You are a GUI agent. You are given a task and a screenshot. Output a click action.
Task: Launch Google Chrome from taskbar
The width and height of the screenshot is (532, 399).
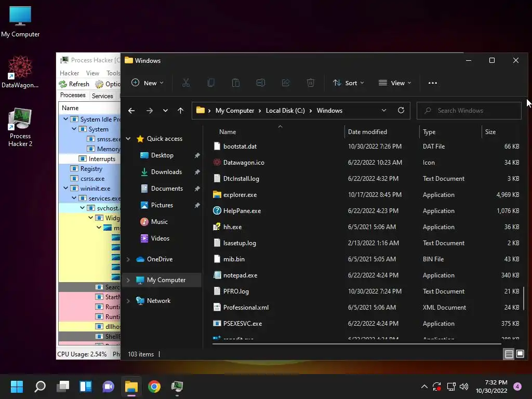point(154,387)
